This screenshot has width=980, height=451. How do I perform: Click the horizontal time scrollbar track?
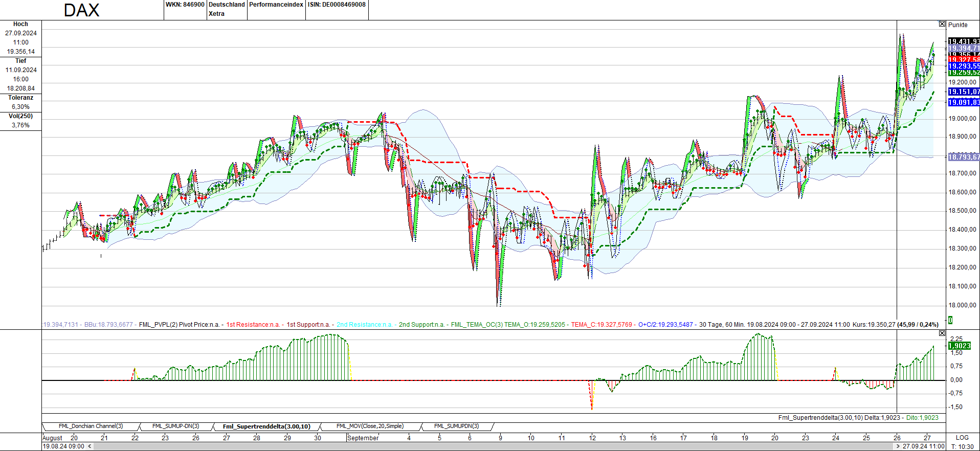pyautogui.click(x=491, y=446)
